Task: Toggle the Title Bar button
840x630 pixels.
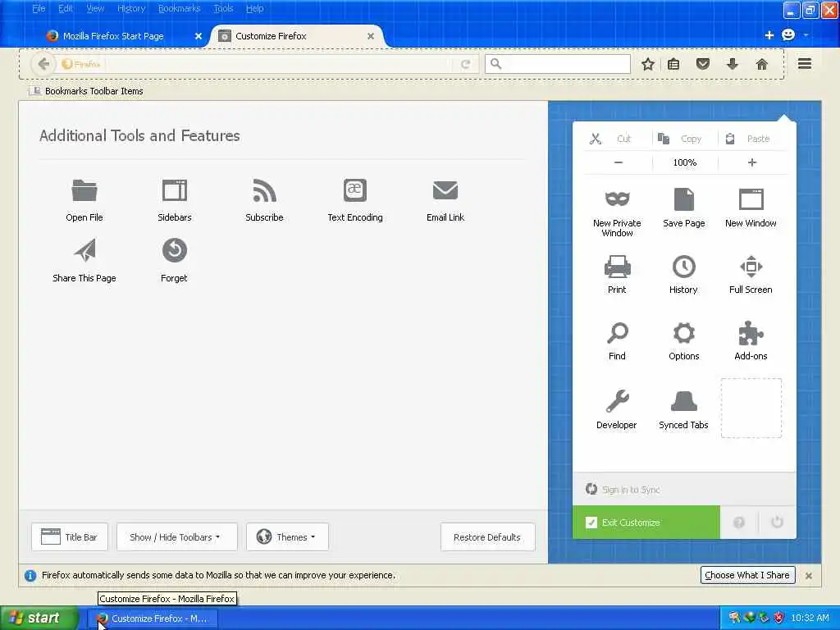Action: coord(70,536)
